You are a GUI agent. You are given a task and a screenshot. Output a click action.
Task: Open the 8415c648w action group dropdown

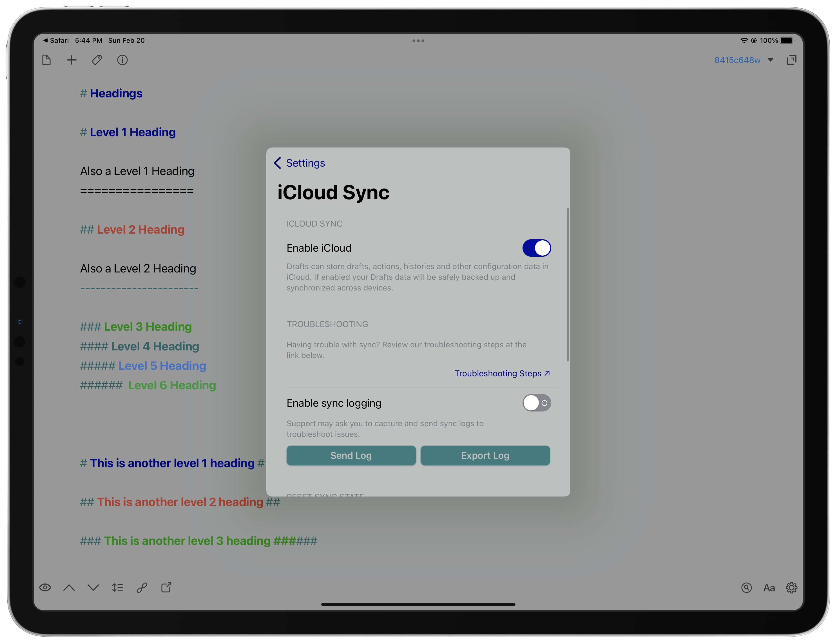[744, 60]
